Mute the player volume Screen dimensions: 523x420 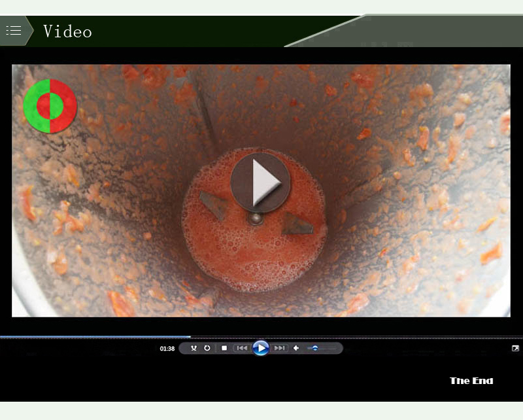click(296, 348)
